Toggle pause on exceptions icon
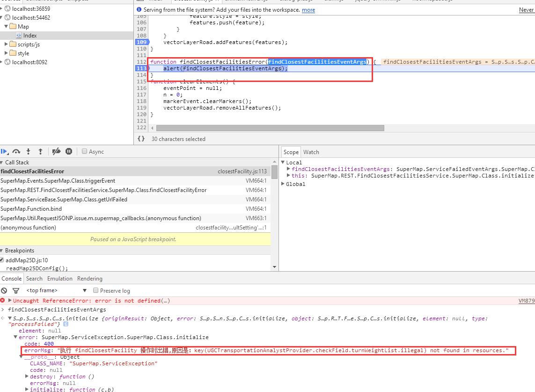535x392 pixels. pos(69,151)
